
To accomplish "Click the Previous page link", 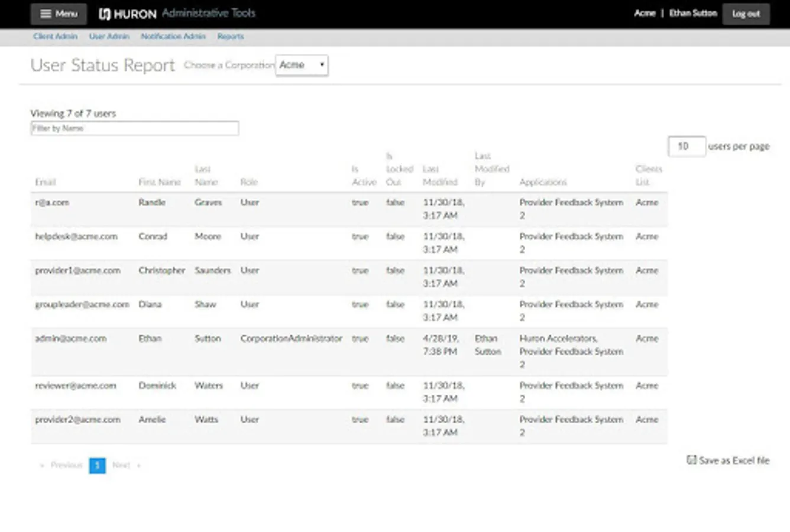I will click(x=66, y=465).
